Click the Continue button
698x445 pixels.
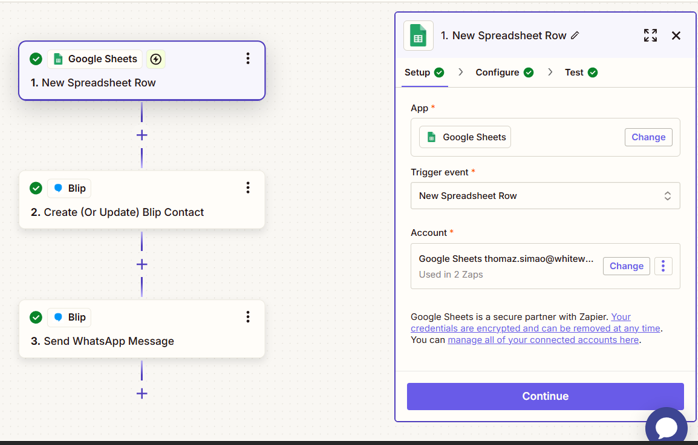(x=545, y=396)
